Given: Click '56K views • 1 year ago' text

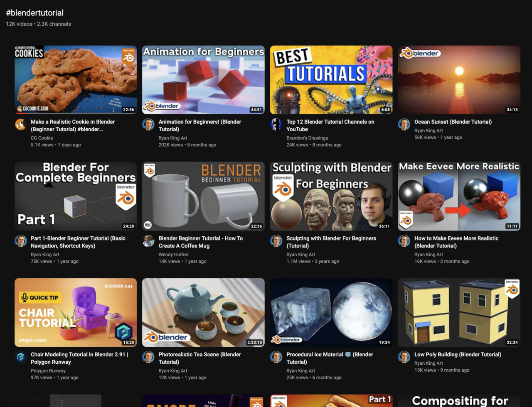Looking at the screenshot, I should 438,137.
